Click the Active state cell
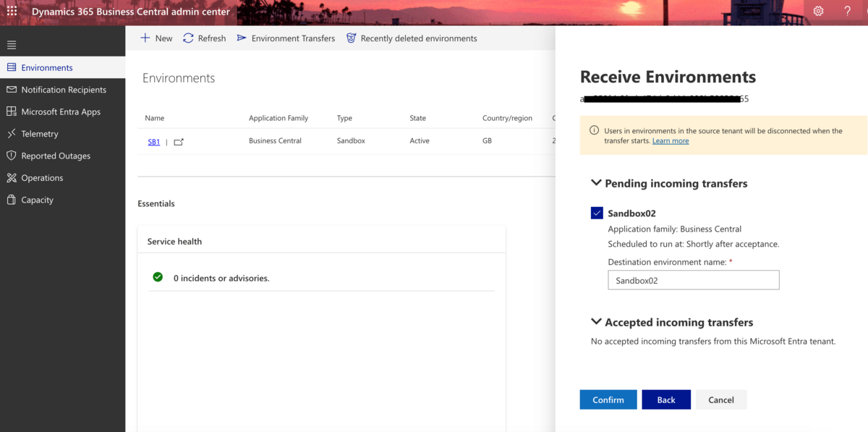 (420, 141)
